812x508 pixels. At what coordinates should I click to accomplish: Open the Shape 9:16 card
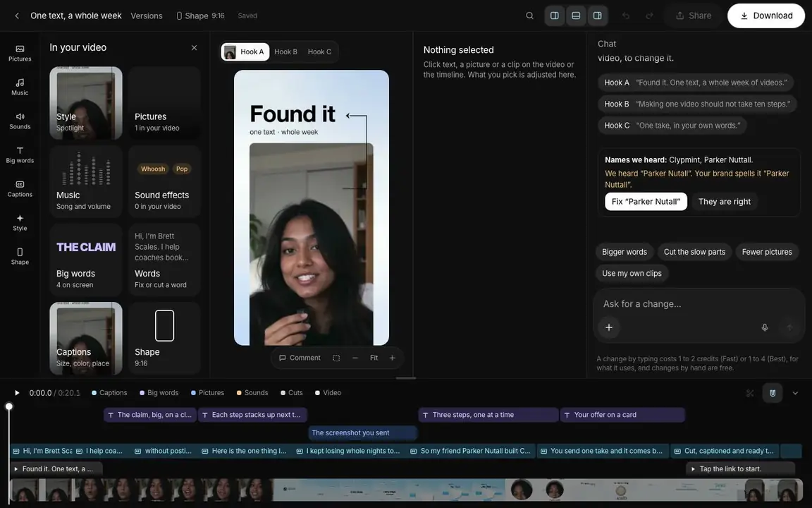(x=164, y=338)
